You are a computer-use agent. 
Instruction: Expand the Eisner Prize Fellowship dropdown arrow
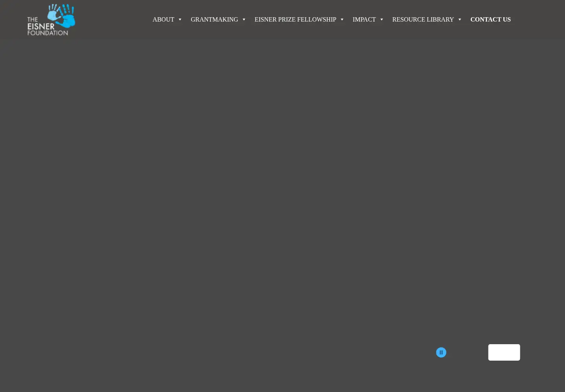click(x=342, y=20)
